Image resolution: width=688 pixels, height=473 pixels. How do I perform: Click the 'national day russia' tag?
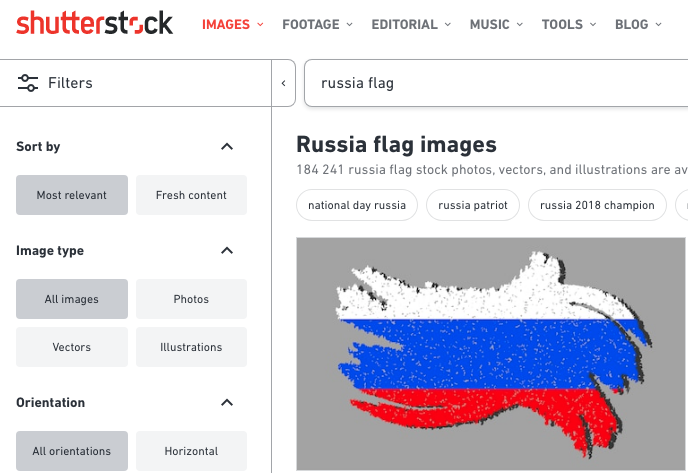357,205
